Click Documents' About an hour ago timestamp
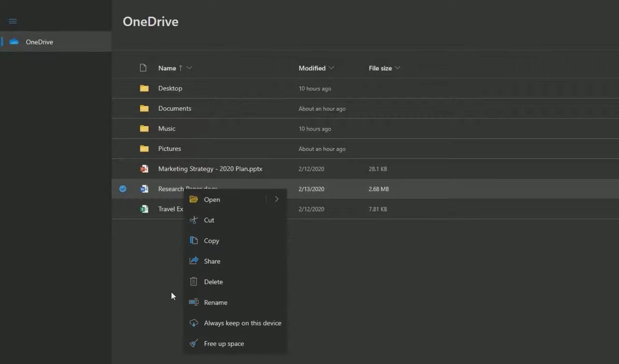The image size is (619, 364). point(322,109)
